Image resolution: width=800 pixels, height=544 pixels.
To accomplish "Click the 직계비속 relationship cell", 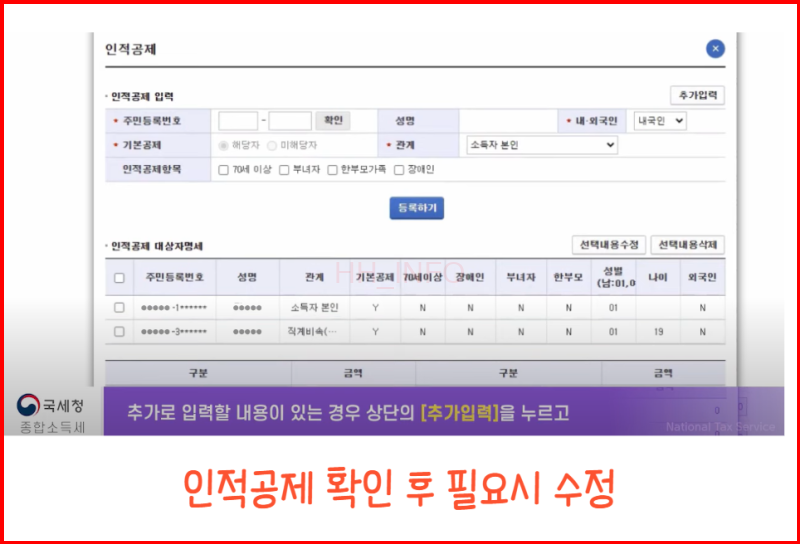I will [x=312, y=332].
